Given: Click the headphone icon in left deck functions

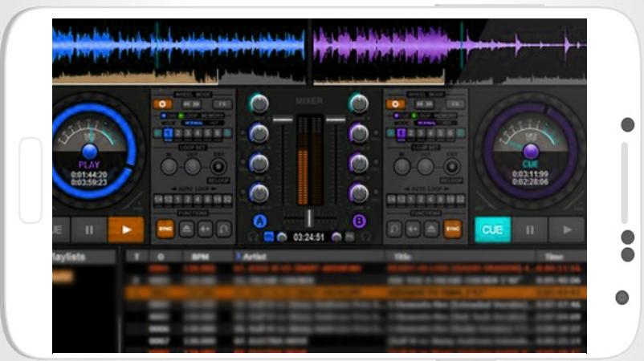Looking at the screenshot, I should click(224, 229).
